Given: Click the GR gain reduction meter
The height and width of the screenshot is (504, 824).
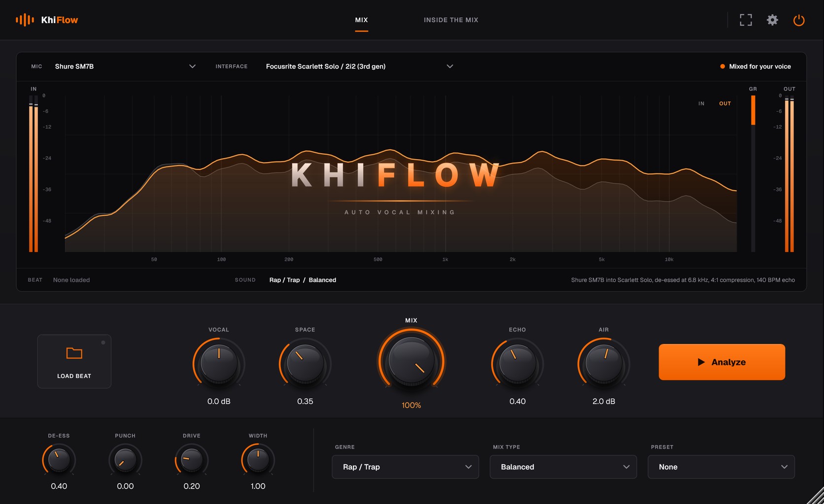Looking at the screenshot, I should (753, 173).
